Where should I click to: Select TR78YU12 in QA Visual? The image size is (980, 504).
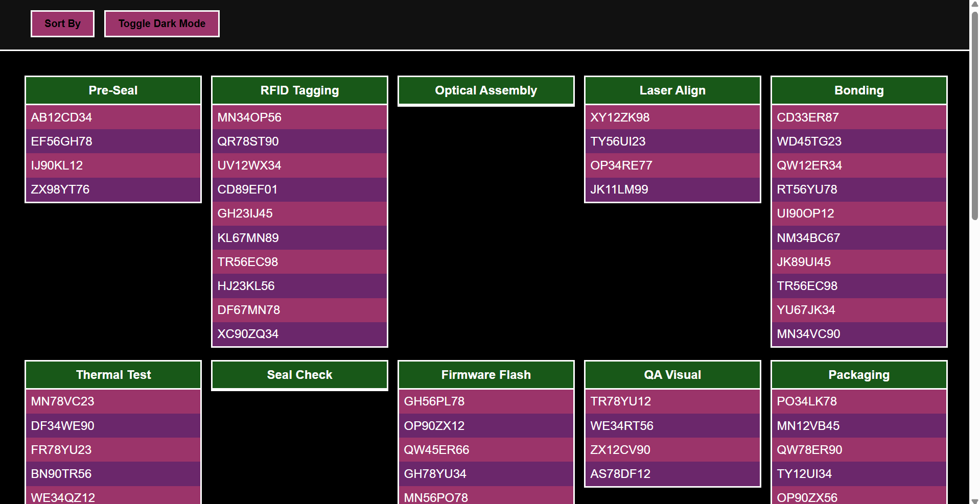click(x=672, y=401)
